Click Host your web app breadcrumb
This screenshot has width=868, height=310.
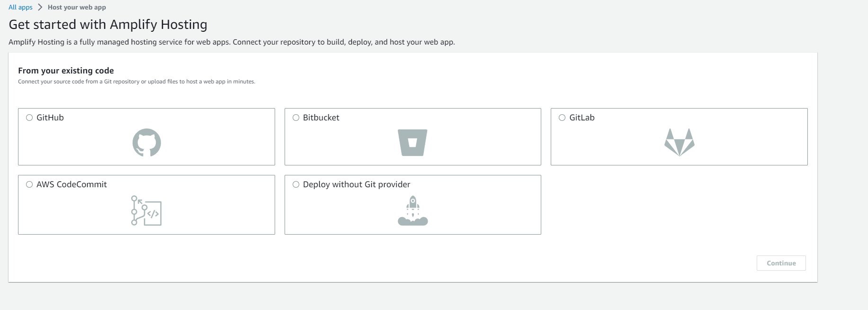click(x=77, y=7)
